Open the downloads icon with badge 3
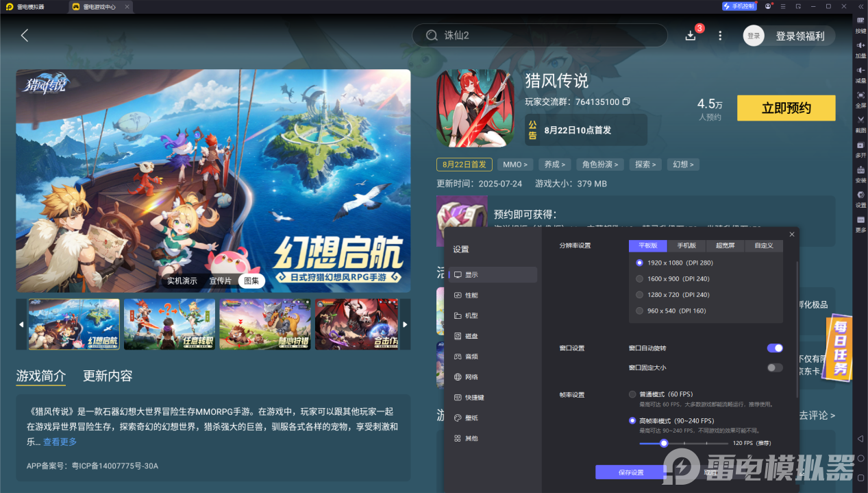The height and width of the screenshot is (493, 868). click(x=691, y=35)
